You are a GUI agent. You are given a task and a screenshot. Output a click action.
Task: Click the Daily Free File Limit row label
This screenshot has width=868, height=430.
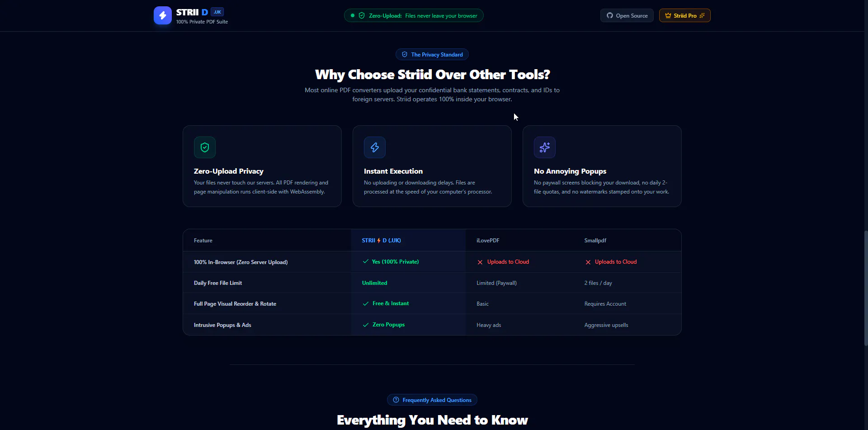pos(218,283)
